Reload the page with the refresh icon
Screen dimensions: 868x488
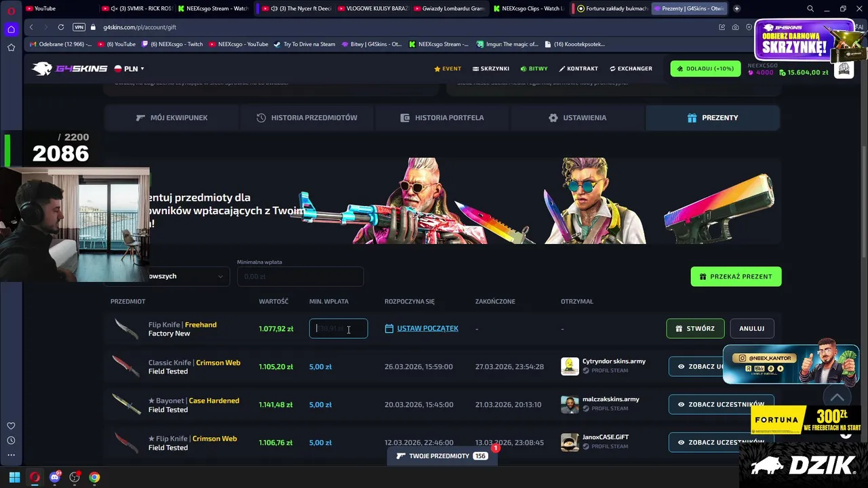click(61, 27)
